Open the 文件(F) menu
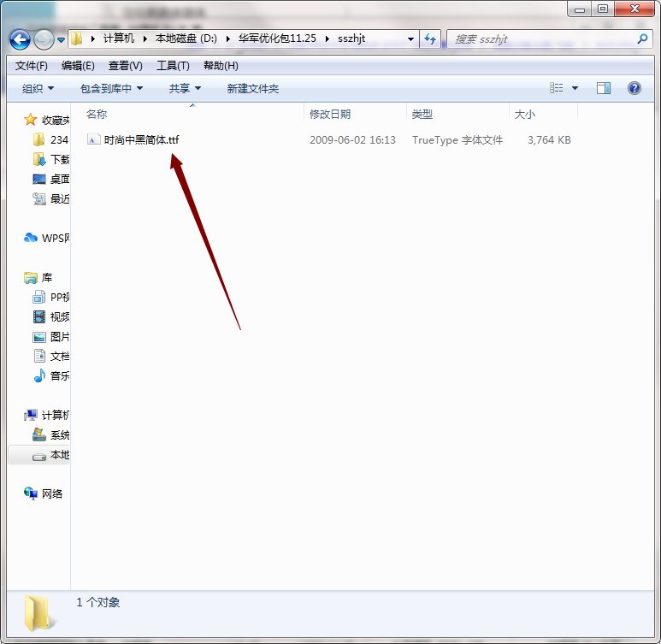 coord(31,66)
